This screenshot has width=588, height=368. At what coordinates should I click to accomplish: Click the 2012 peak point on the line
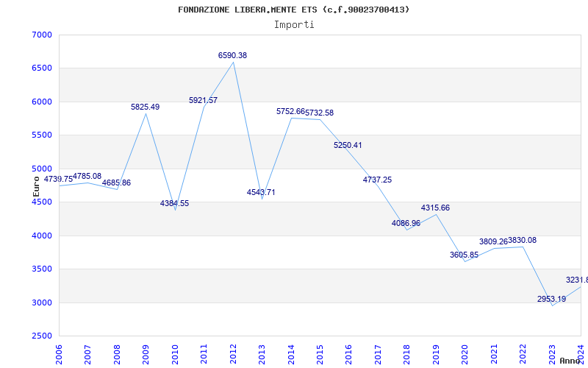pos(233,62)
